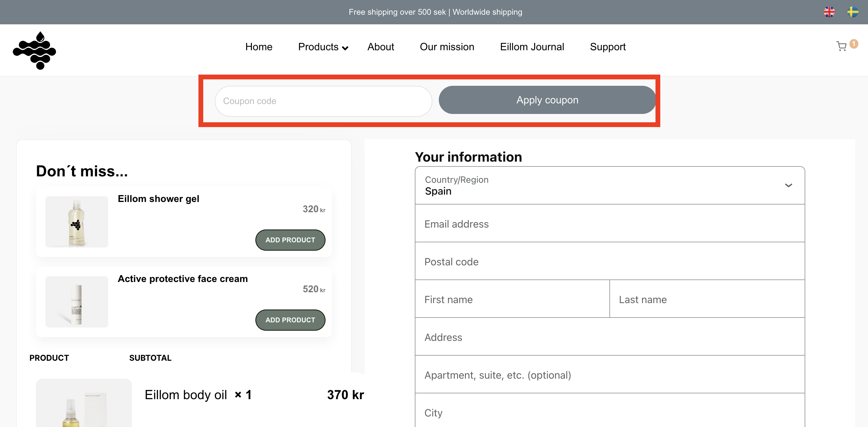868x427 pixels.
Task: Click the free shipping banner text
Action: [435, 12]
